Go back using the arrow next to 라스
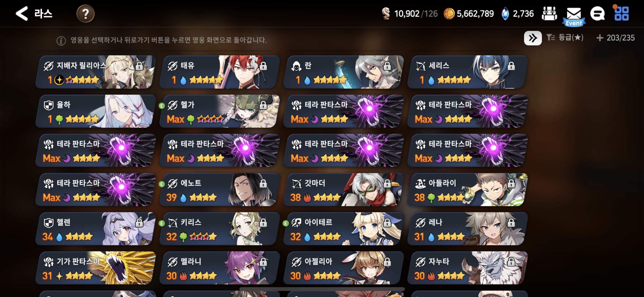The image size is (644, 297). click(x=21, y=13)
